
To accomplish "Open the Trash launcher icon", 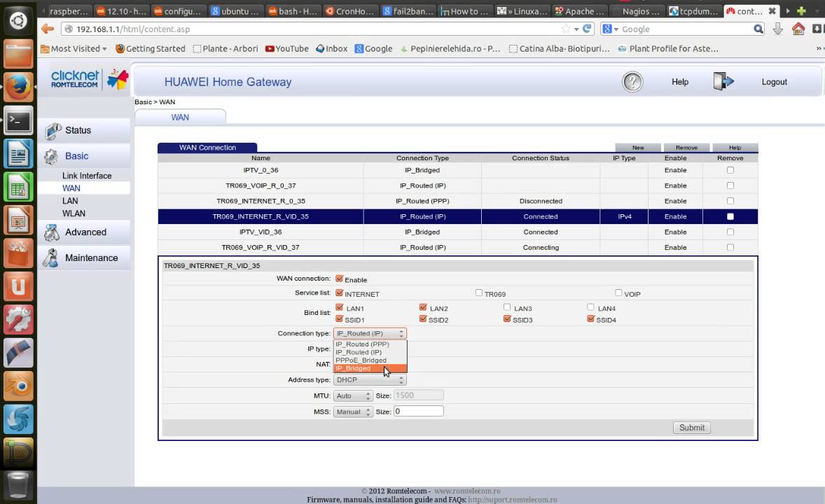I will point(18,484).
